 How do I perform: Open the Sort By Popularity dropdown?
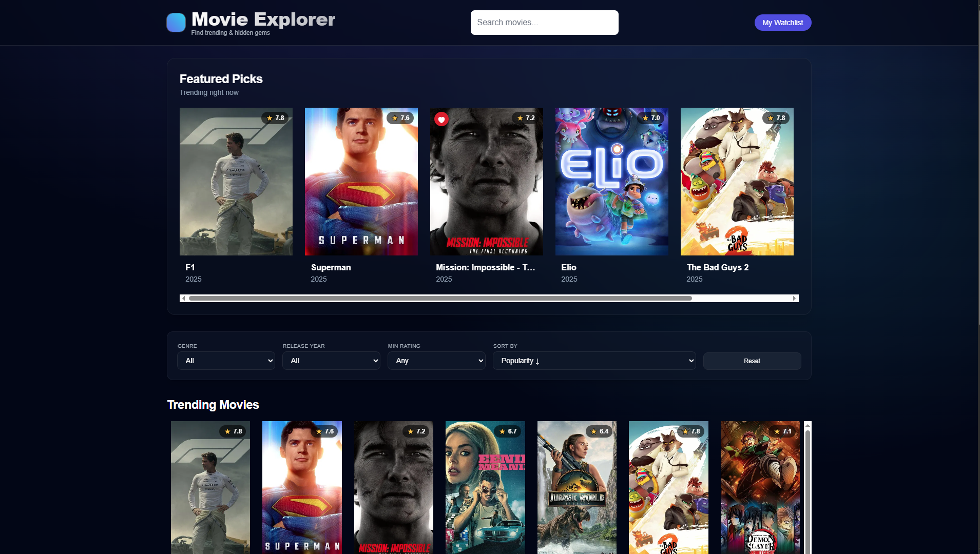[x=594, y=361]
